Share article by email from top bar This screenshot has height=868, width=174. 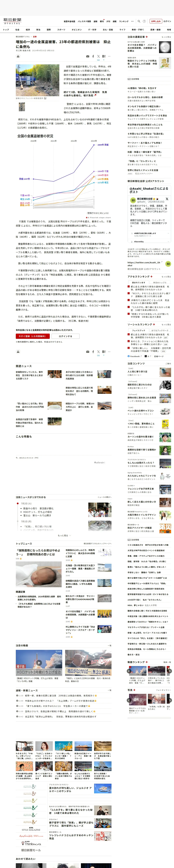pyautogui.click(x=88, y=57)
